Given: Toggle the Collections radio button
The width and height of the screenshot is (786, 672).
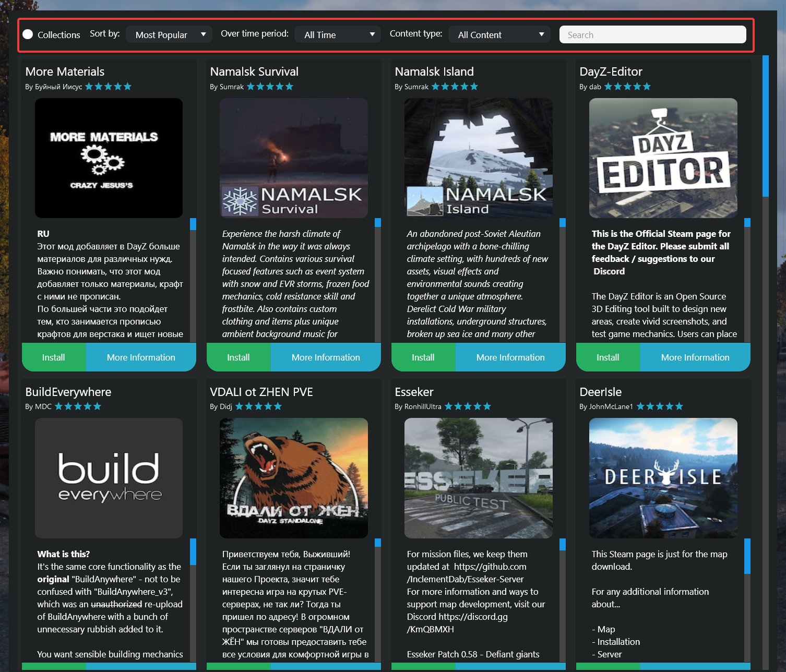Looking at the screenshot, I should (28, 34).
